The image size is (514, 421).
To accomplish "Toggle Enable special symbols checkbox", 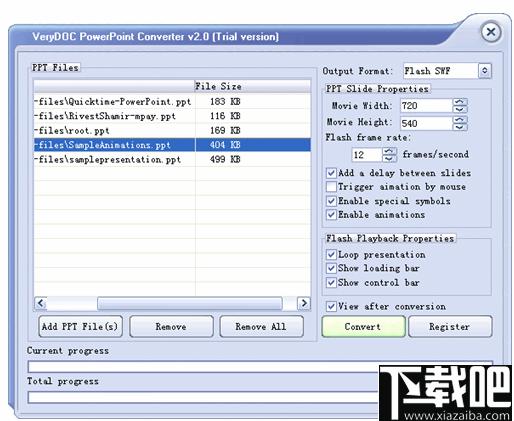I will click(331, 201).
